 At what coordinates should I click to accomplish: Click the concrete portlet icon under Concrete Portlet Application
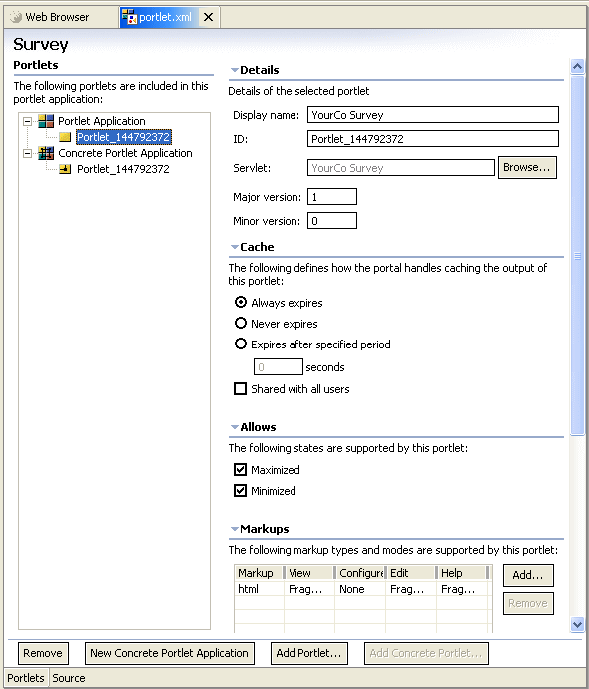[x=65, y=169]
